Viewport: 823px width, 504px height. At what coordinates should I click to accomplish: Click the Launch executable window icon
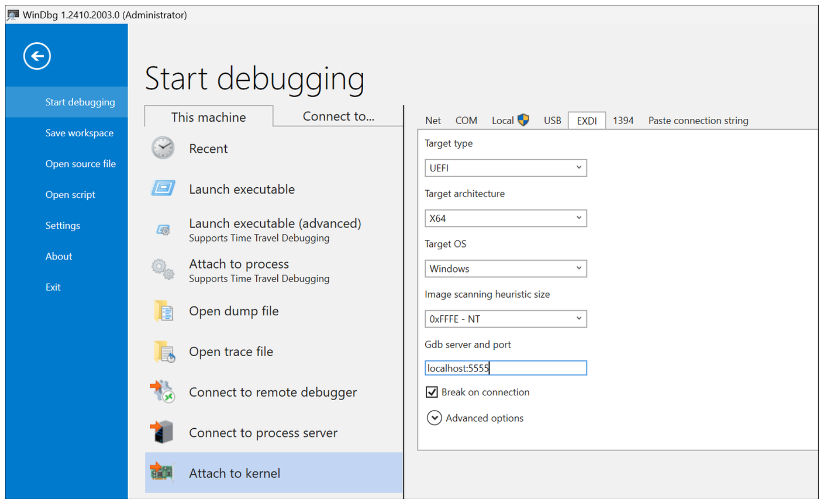tap(163, 188)
